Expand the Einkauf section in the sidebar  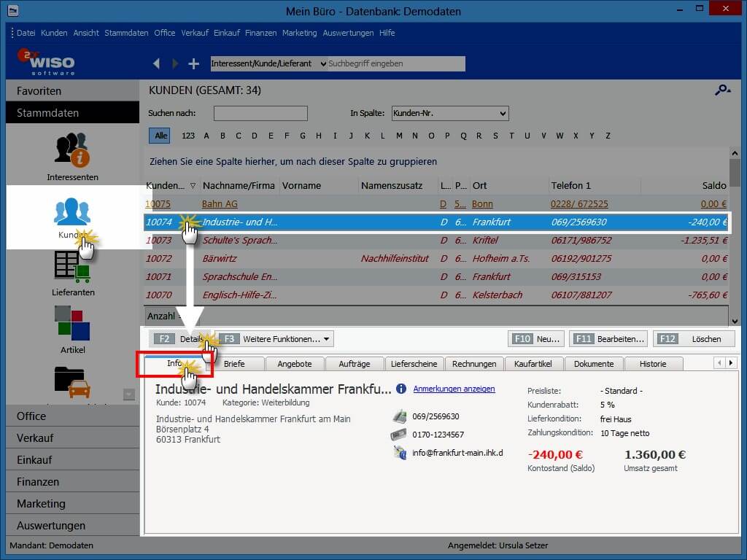click(73, 459)
